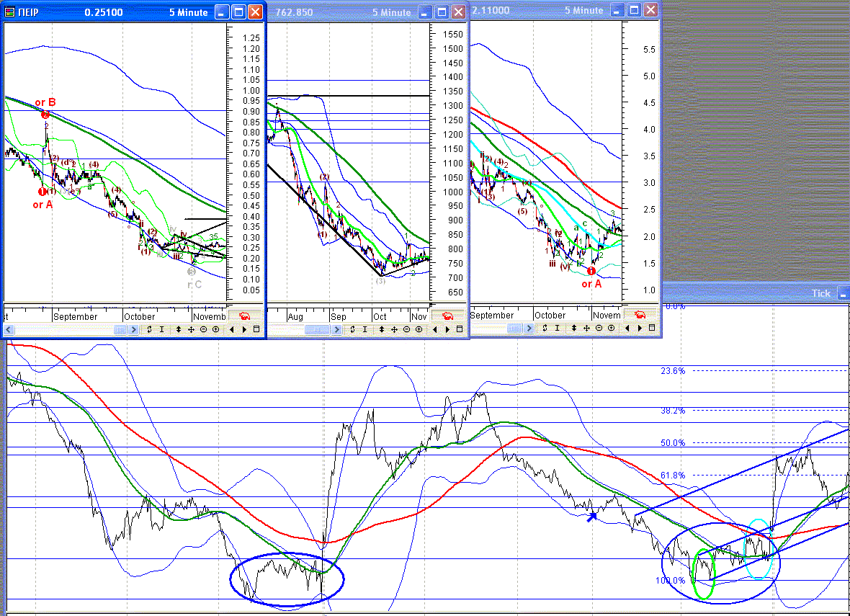Zoom in on the ΠΕΙΡ chart window

(x=216, y=329)
